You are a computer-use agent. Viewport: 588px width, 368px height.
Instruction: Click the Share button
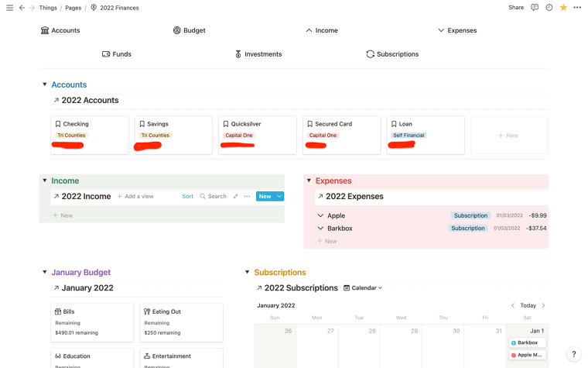coord(516,8)
